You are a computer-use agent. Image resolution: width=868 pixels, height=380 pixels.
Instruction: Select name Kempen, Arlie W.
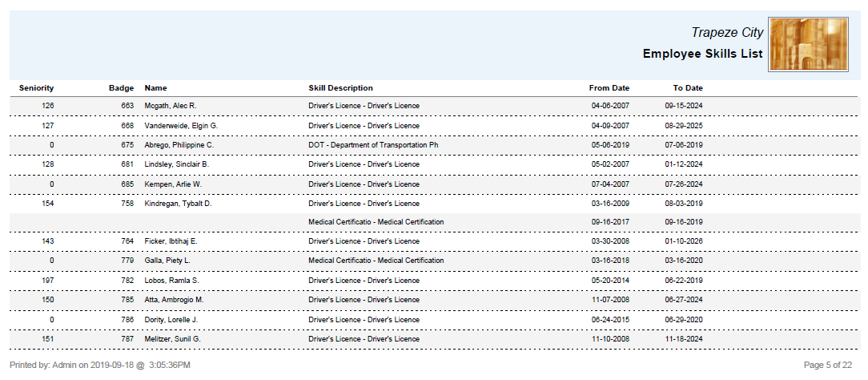tap(173, 184)
